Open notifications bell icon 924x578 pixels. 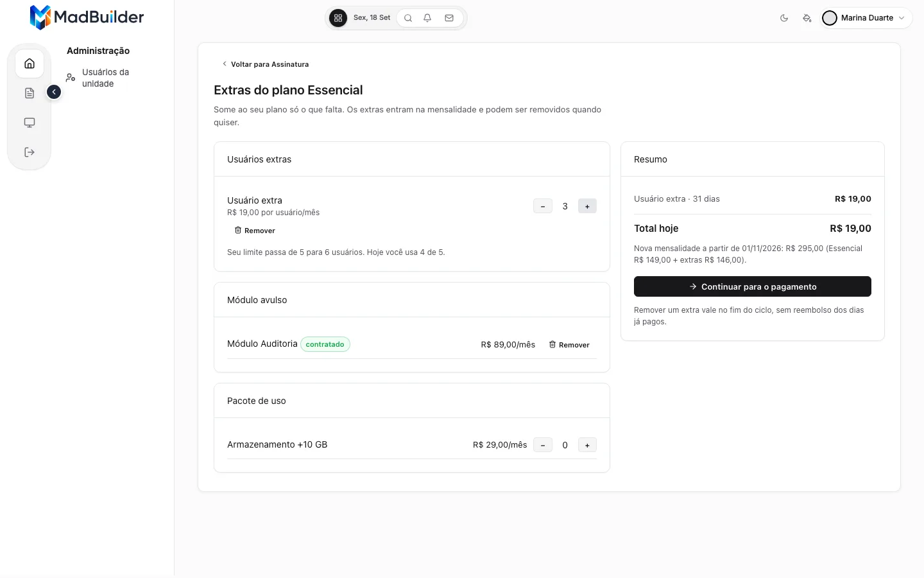point(427,18)
